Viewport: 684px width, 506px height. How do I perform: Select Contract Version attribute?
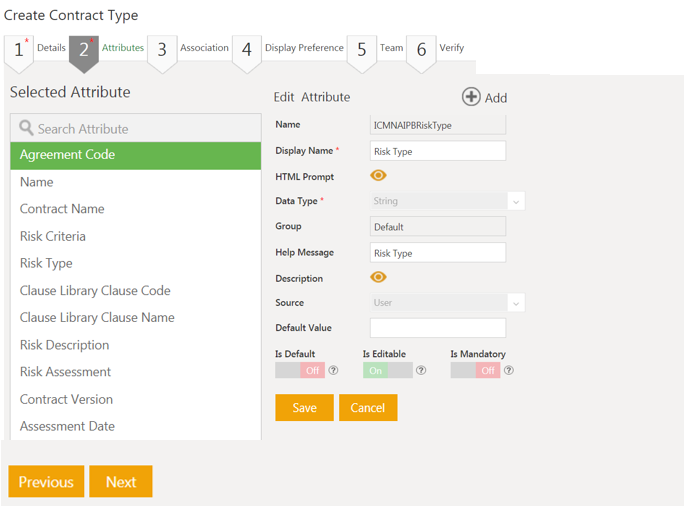point(136,400)
